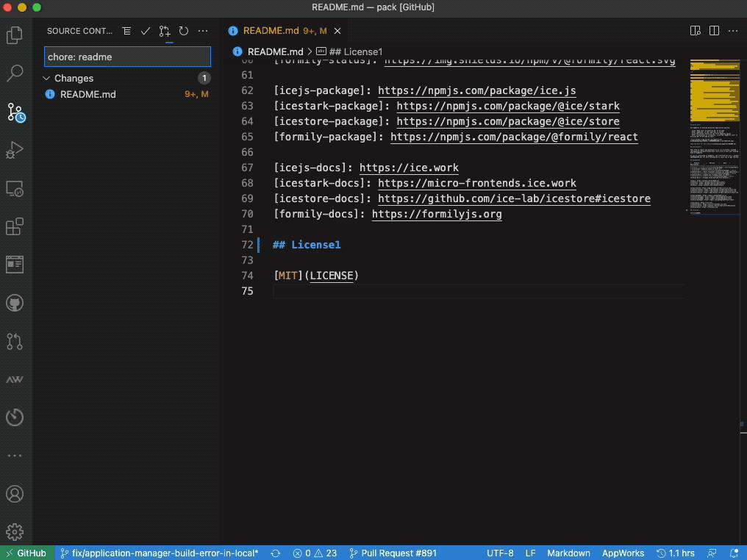Expand additional activity bar views ellipsis
This screenshot has width=747, height=560.
click(15, 456)
